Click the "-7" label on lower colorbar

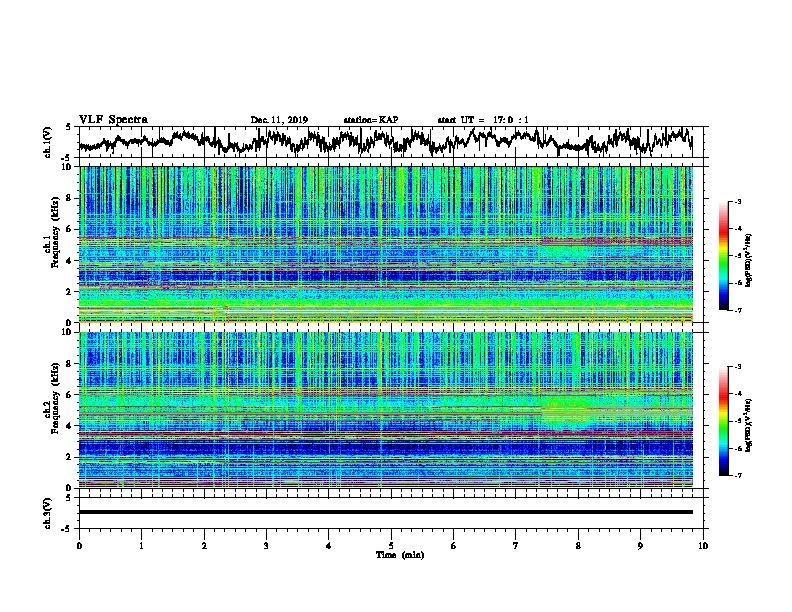737,475
